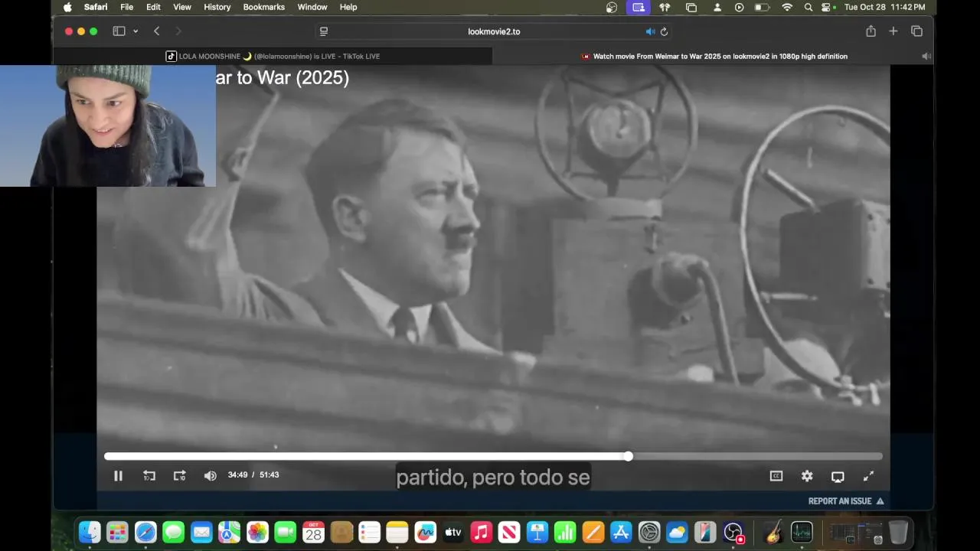Open the View menu
The height and width of the screenshot is (551, 980).
pos(182,7)
